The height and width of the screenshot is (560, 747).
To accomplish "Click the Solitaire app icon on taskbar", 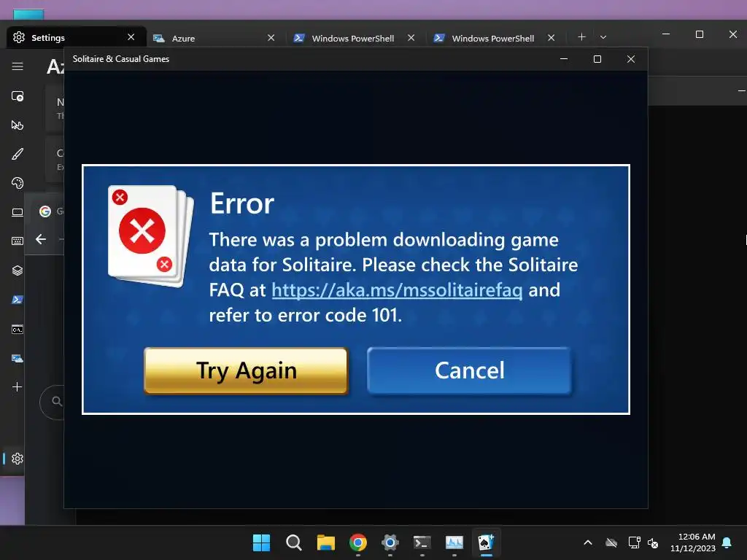I will tap(487, 542).
